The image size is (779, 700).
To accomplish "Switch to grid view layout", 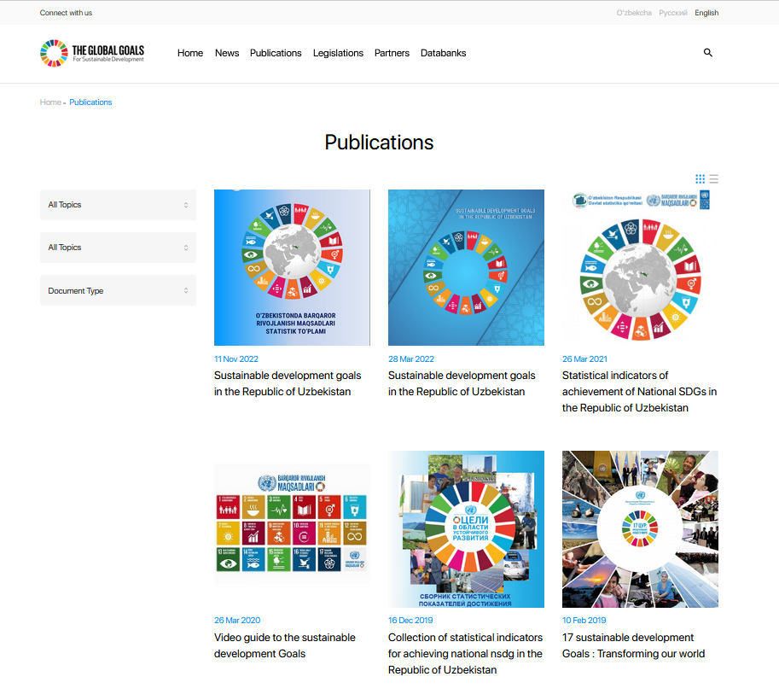I will pos(700,179).
